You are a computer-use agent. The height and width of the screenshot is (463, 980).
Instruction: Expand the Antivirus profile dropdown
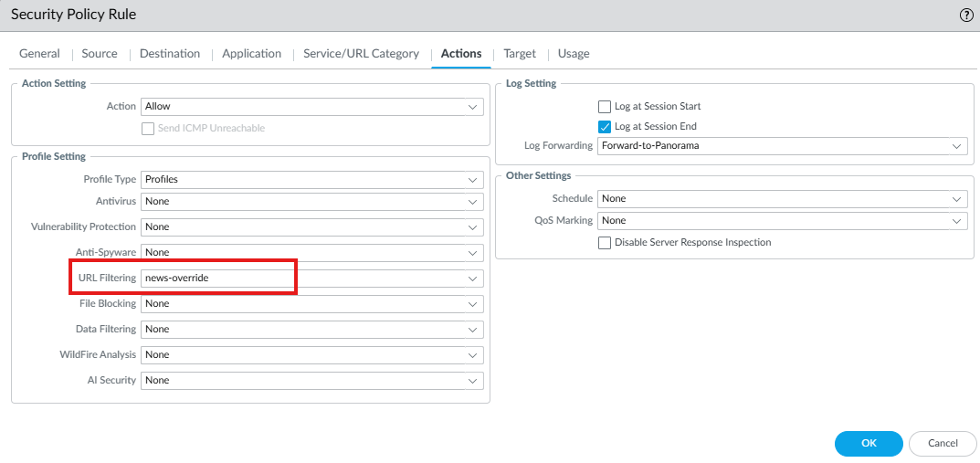tap(311, 202)
